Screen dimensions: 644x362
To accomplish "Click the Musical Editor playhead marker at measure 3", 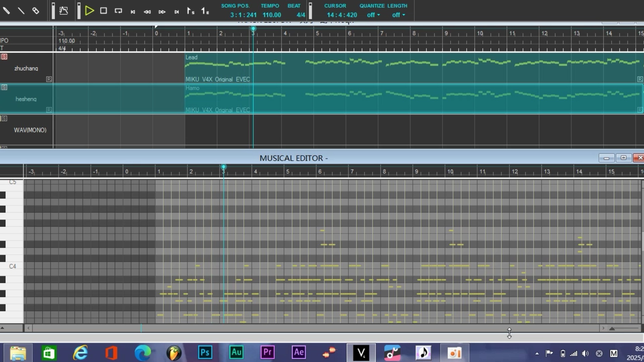I will 223,167.
